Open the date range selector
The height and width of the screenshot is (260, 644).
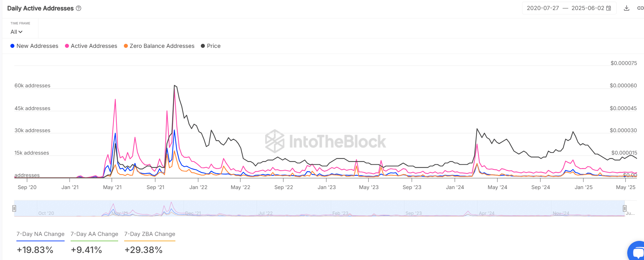tap(566, 8)
